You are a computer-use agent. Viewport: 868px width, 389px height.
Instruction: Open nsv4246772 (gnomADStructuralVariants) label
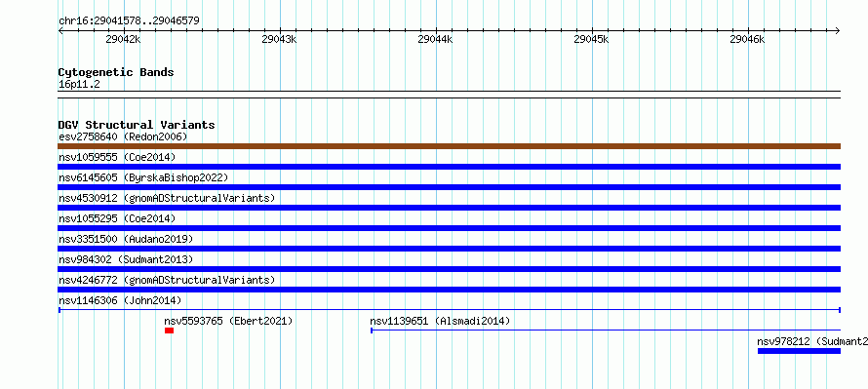click(x=167, y=280)
